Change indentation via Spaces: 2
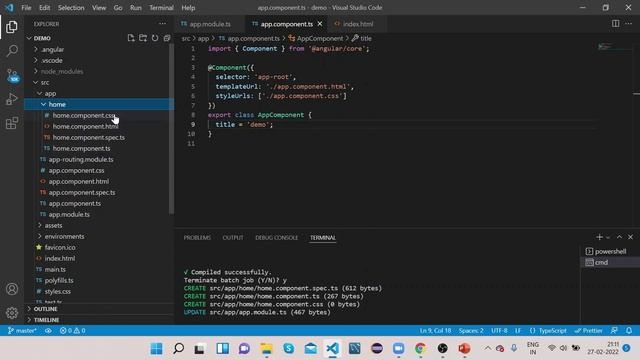 tap(471, 331)
